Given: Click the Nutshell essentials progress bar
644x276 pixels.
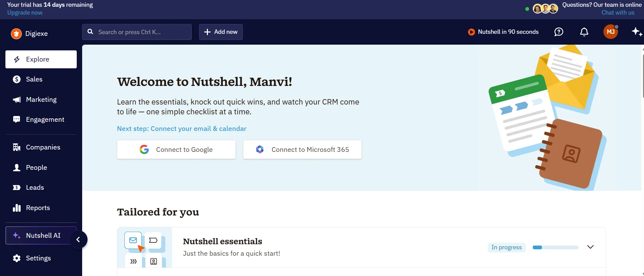Looking at the screenshot, I should tap(555, 247).
